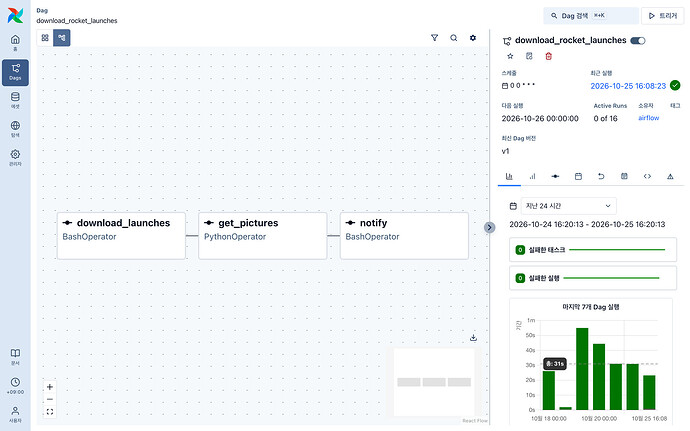Screen dimensions: 690x431
Task: Select the Events log tab
Action: click(x=624, y=177)
